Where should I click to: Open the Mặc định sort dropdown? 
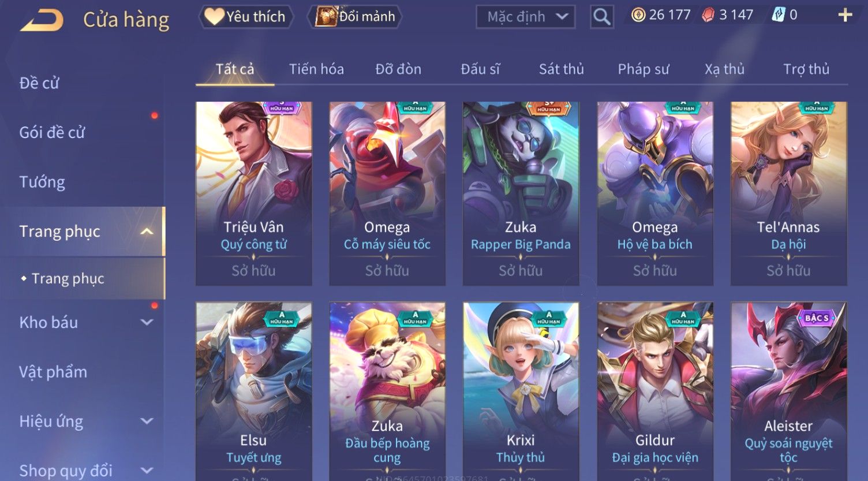tap(526, 17)
